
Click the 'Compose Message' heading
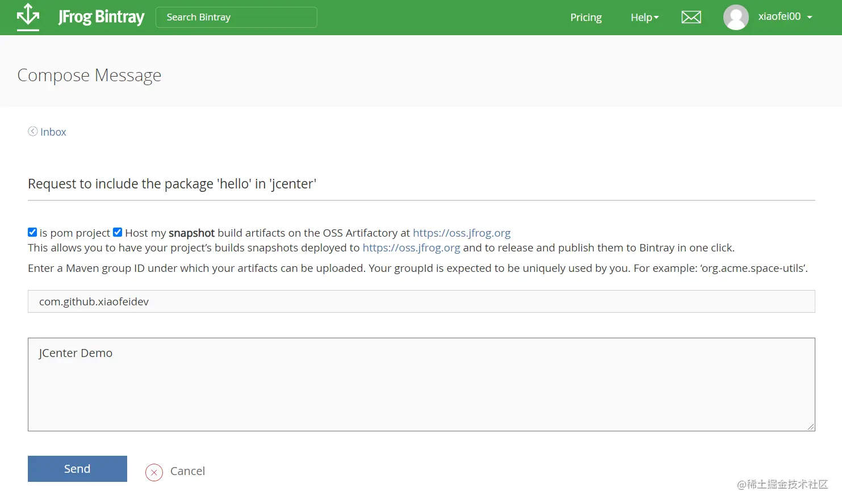click(x=89, y=75)
